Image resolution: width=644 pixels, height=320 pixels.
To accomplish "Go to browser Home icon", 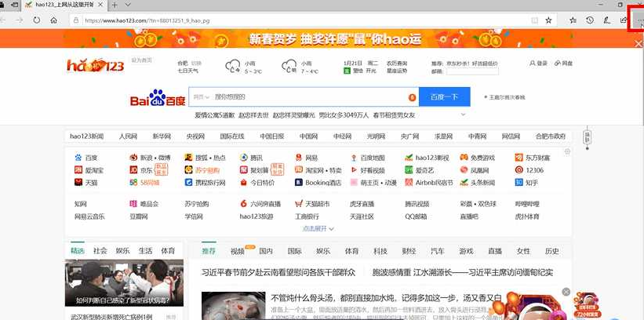I will point(54,20).
